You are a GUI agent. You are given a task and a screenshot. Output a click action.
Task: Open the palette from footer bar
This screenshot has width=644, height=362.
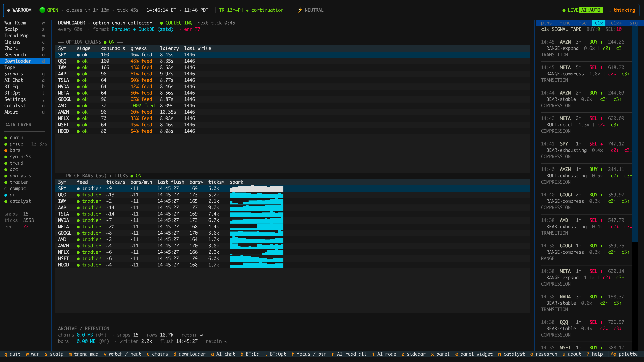(624, 354)
